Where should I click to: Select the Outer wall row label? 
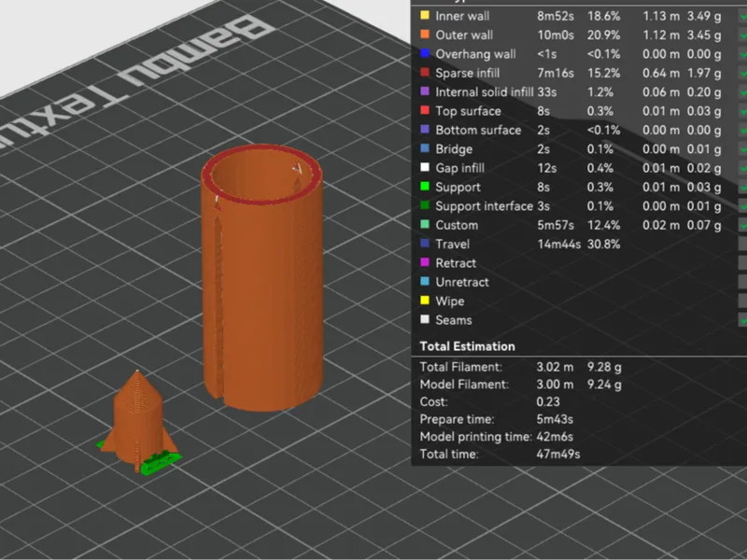(464, 35)
